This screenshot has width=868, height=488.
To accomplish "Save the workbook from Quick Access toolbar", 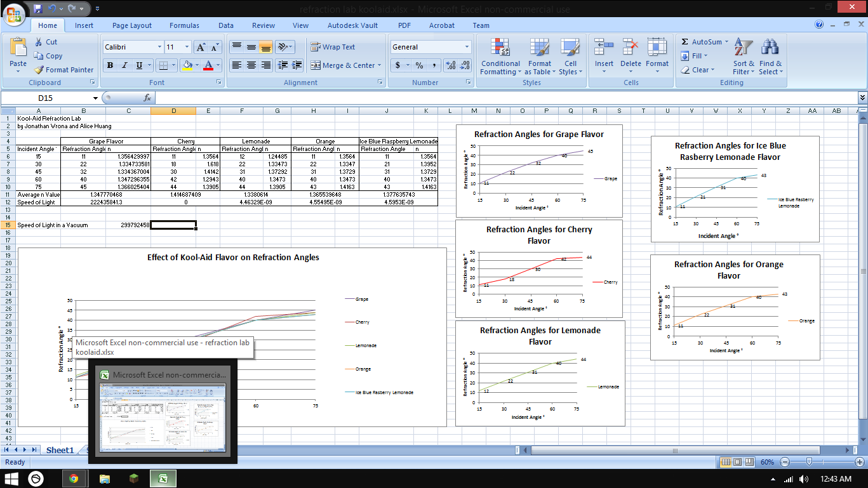I will point(37,9).
